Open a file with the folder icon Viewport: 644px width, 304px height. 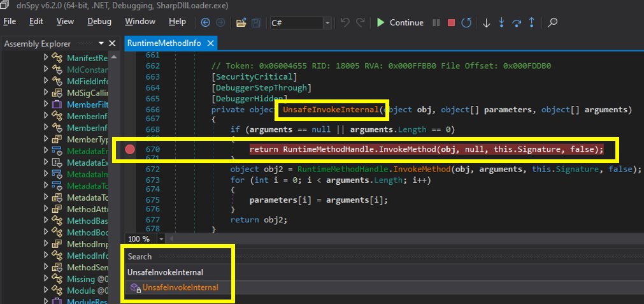click(241, 22)
